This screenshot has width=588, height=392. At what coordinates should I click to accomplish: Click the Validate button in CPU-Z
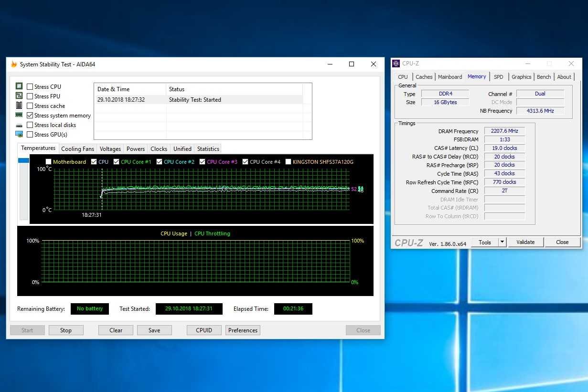(x=525, y=242)
